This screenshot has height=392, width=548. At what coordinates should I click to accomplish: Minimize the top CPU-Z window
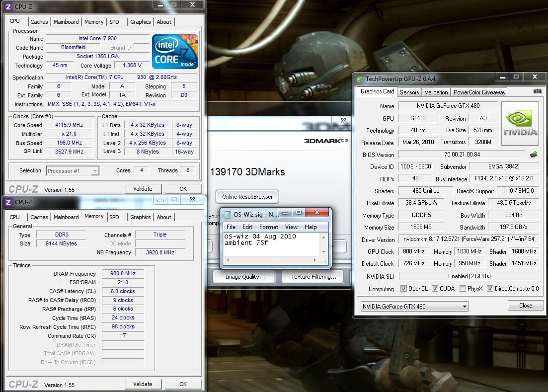coord(160,5)
